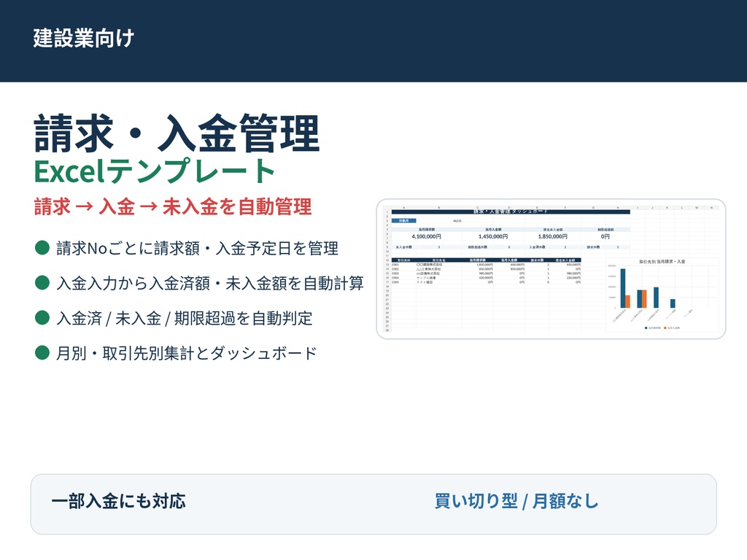747x560 pixels.
Task: Click the 取引先別 当月請求・入金 chart title
Action: point(662,262)
